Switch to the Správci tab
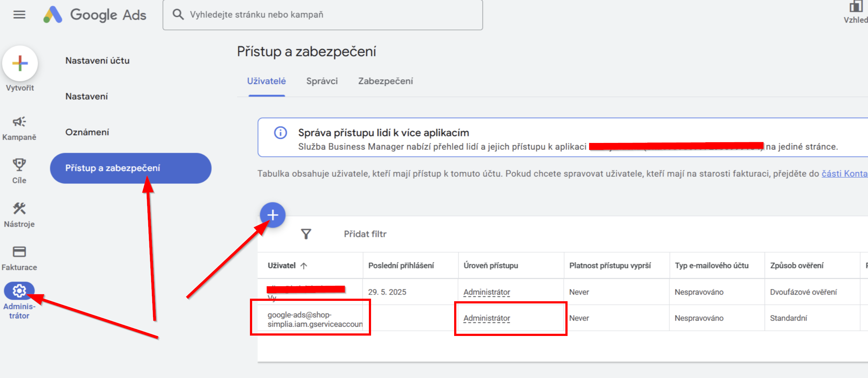Image resolution: width=868 pixels, height=378 pixels. click(322, 81)
